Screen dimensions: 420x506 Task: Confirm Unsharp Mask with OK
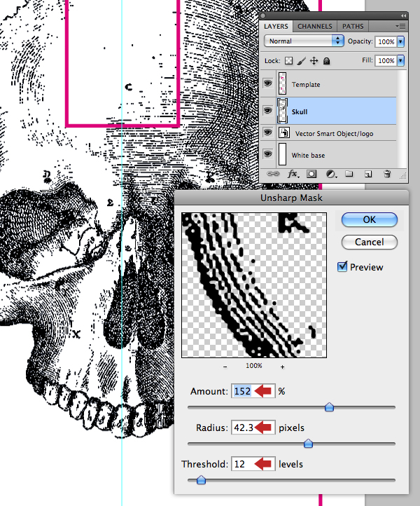370,220
